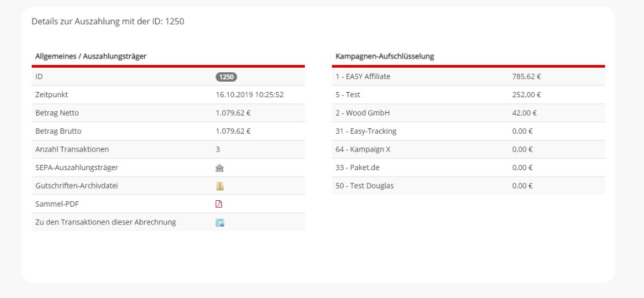Select the heading 'Details zur Auszahlung mit der ID: 1250'
The height and width of the screenshot is (298, 644).
pyautogui.click(x=108, y=22)
